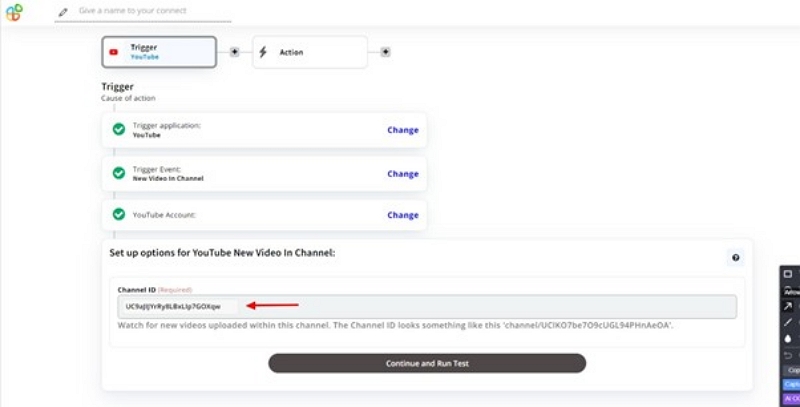Change the YouTube Account

pos(403,215)
